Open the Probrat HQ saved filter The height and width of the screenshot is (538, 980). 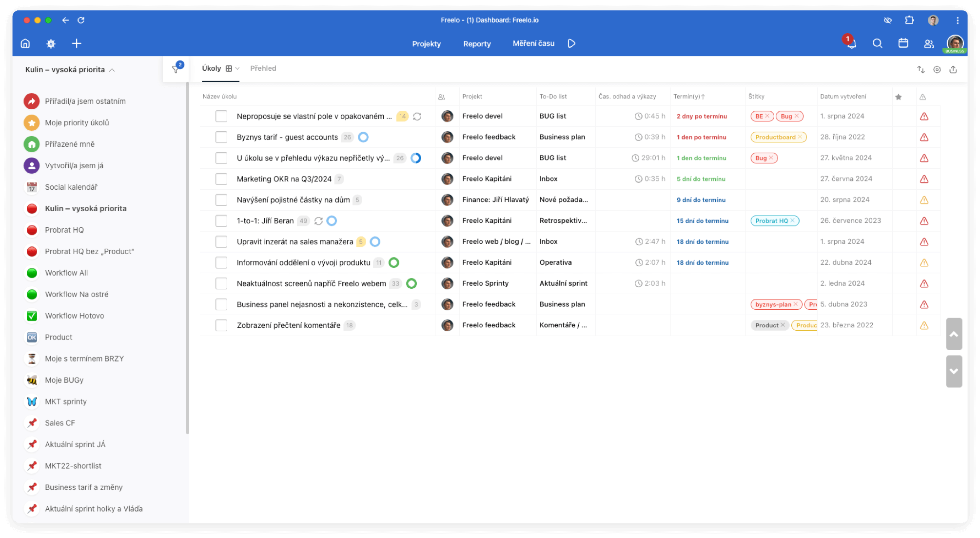(64, 230)
